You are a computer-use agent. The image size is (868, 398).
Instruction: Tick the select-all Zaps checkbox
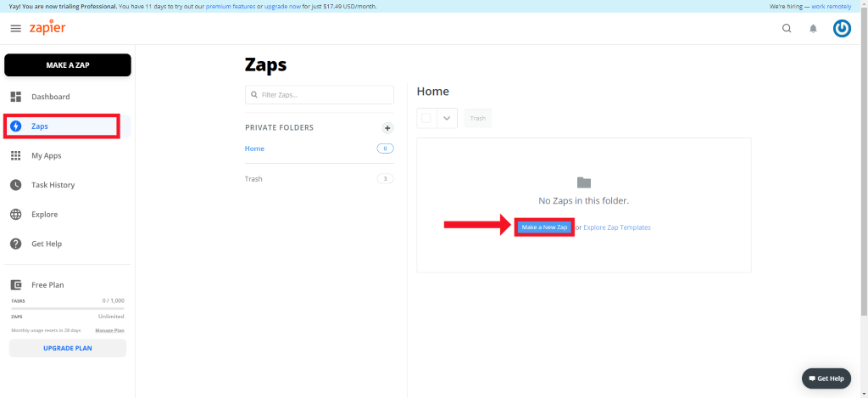[426, 118]
